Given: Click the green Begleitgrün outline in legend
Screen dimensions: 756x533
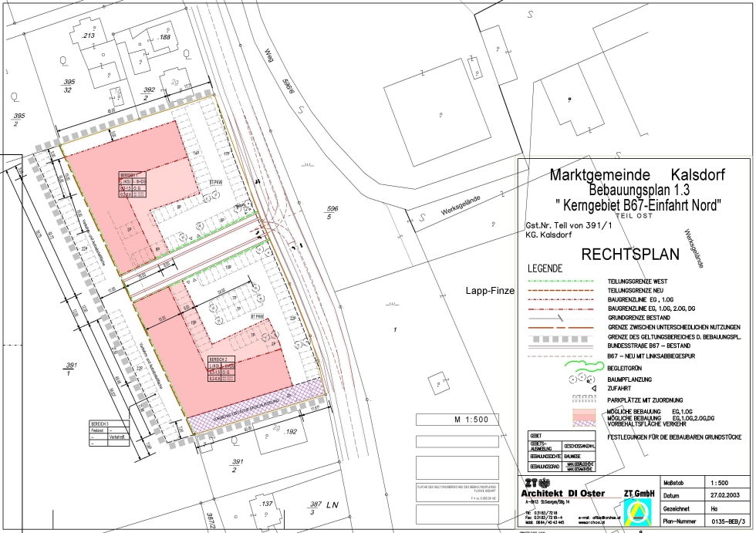Looking at the screenshot, I should tap(584, 368).
